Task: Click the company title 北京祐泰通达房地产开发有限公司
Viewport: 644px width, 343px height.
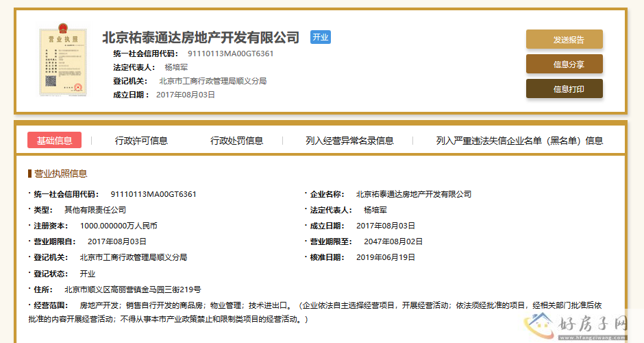Action: click(x=201, y=38)
